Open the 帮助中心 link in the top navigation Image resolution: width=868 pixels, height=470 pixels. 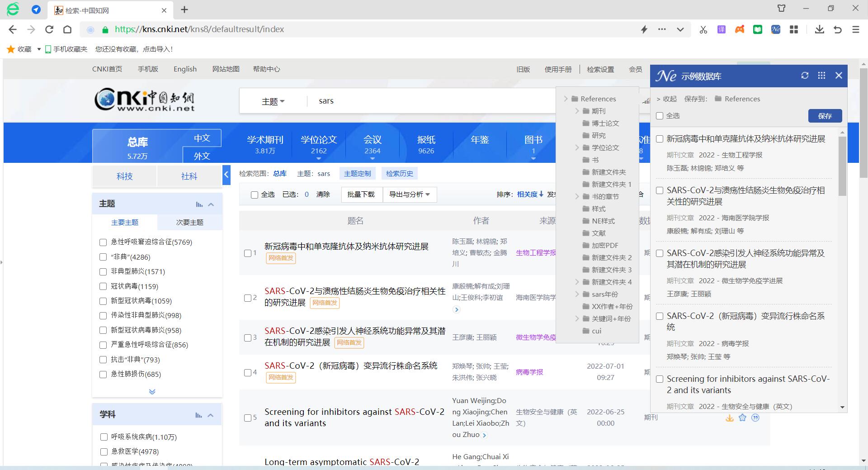267,69
